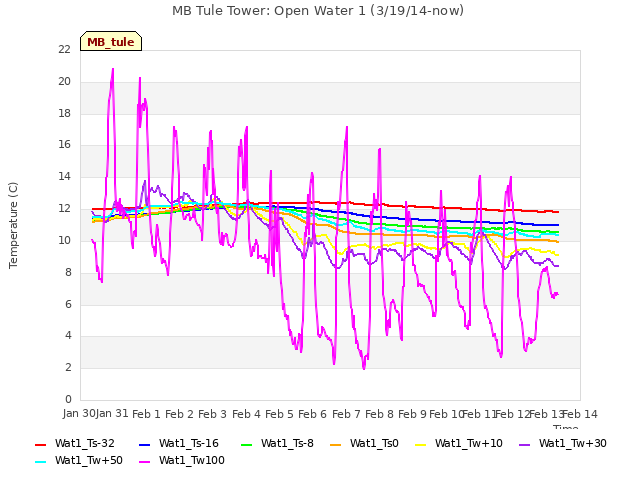Click the Feb 14 x-axis tick label
The image size is (640, 480).
[x=580, y=414]
